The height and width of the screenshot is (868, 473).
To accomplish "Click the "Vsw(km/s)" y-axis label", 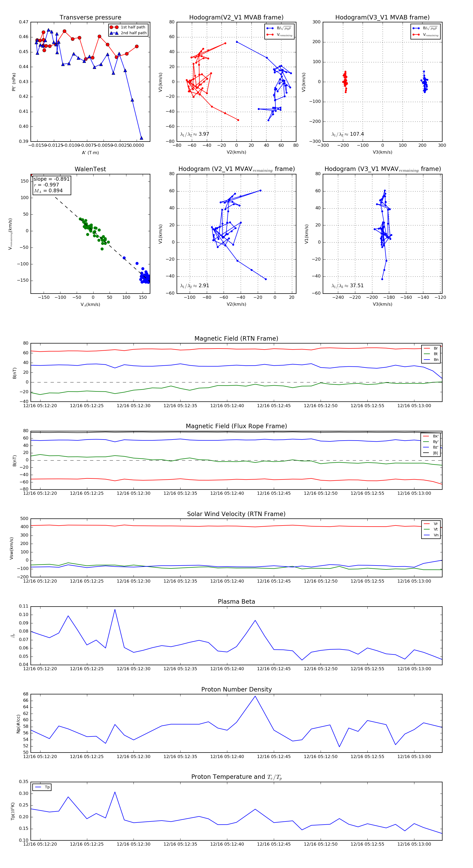I will [x=12, y=549].
